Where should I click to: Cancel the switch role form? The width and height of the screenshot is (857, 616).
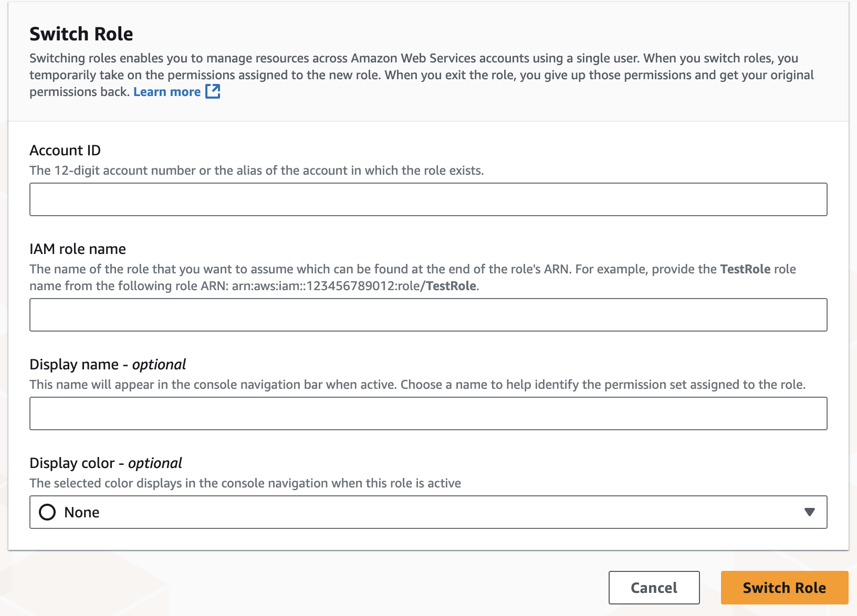(654, 588)
